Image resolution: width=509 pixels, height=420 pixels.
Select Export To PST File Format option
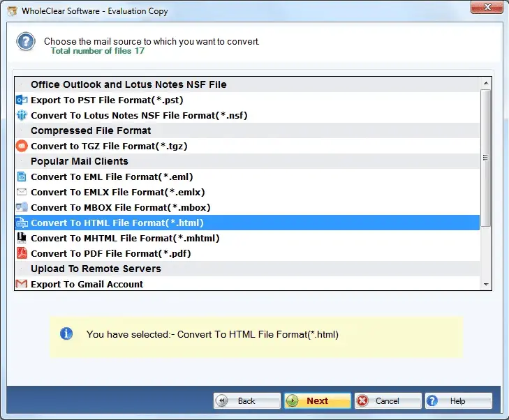247,100
